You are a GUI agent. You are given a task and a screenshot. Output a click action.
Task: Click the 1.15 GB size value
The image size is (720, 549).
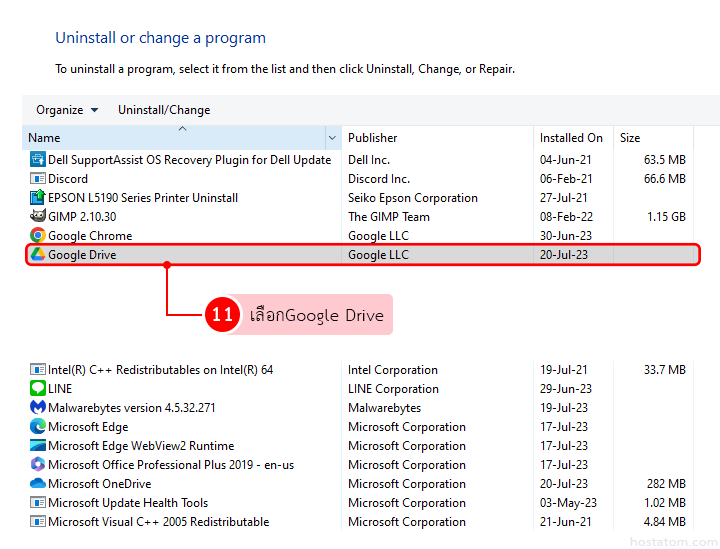(x=666, y=217)
